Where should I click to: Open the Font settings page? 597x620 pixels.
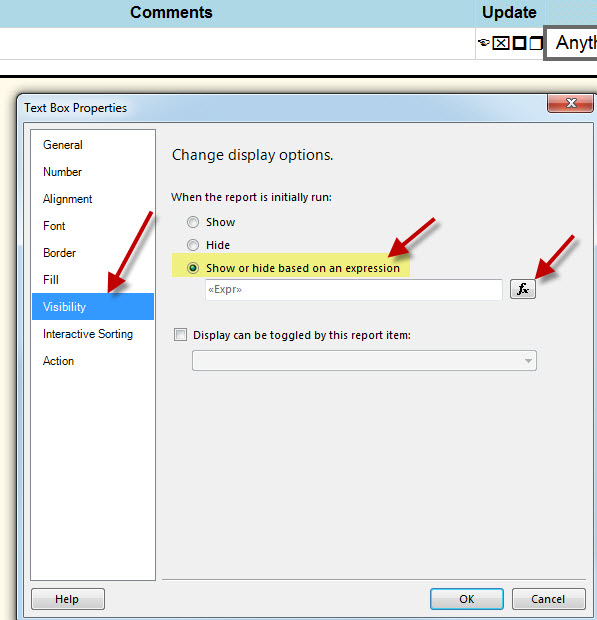tap(54, 226)
